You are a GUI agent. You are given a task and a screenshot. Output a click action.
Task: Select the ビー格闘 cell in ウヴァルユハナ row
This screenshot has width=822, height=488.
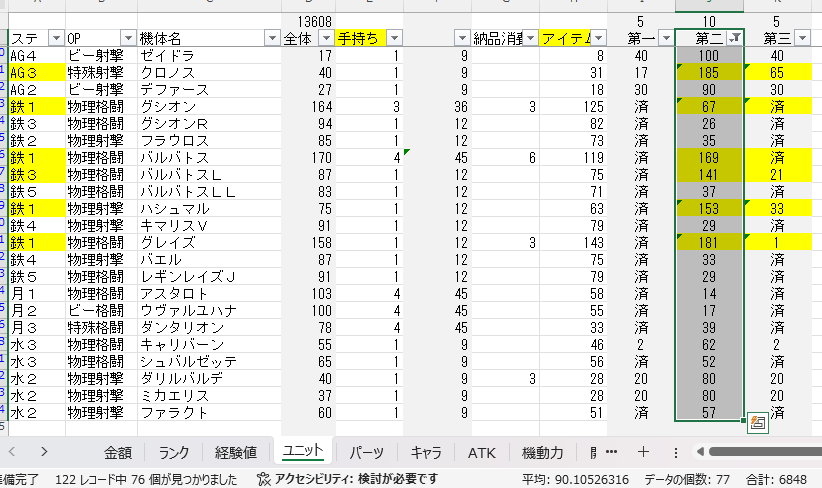click(x=101, y=310)
